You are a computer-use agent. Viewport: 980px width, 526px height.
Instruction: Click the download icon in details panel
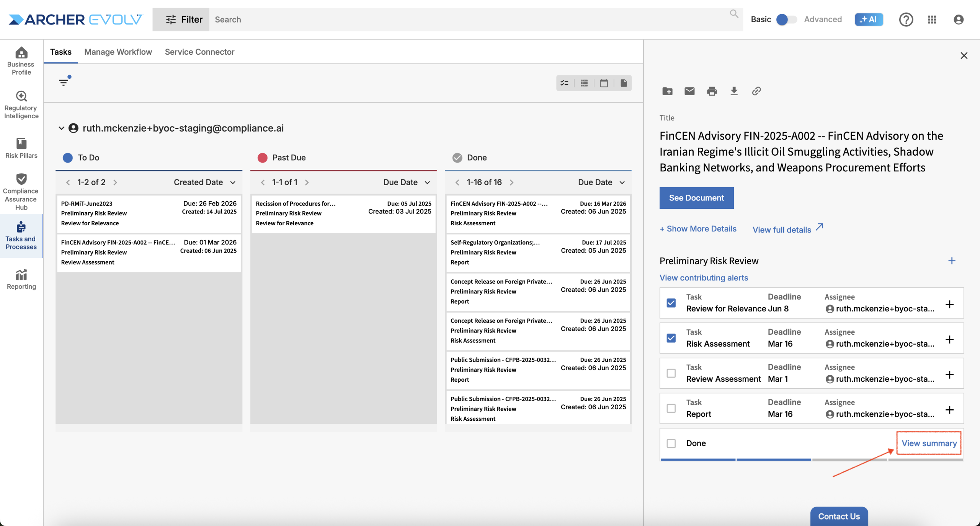[x=734, y=91]
